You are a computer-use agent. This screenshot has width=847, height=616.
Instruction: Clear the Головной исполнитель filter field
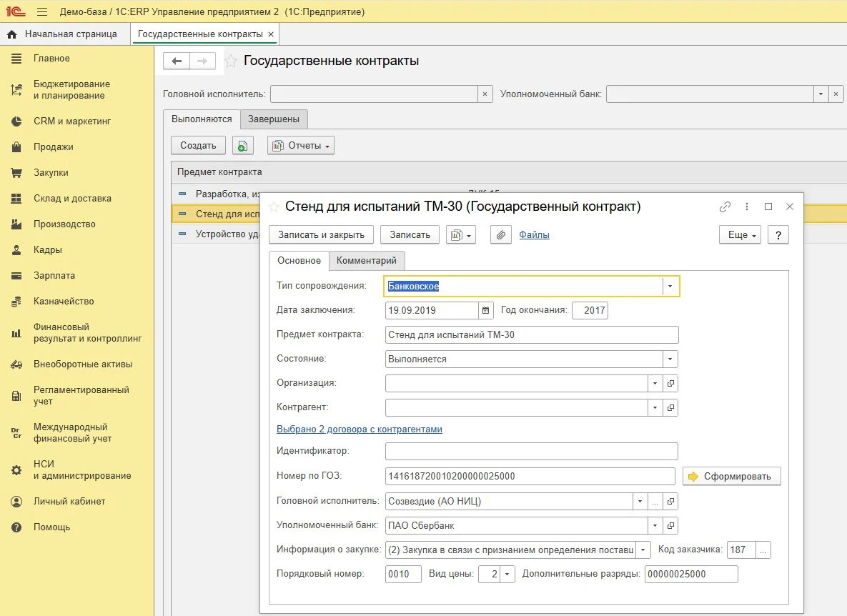[485, 94]
